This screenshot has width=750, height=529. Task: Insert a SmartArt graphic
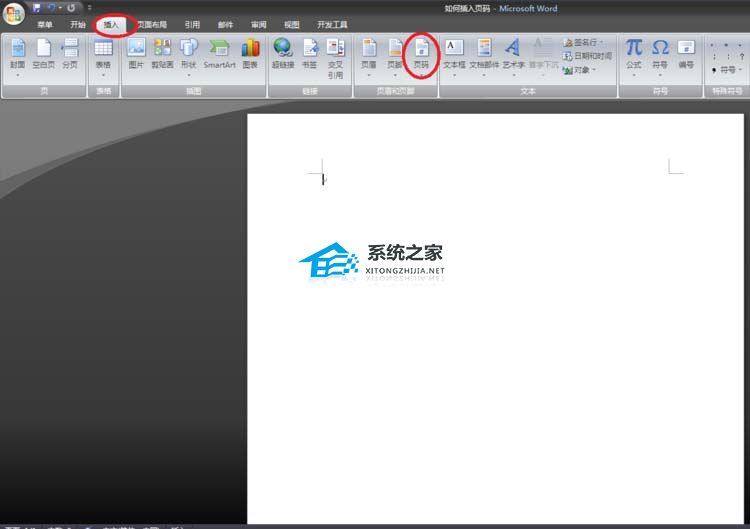click(219, 53)
